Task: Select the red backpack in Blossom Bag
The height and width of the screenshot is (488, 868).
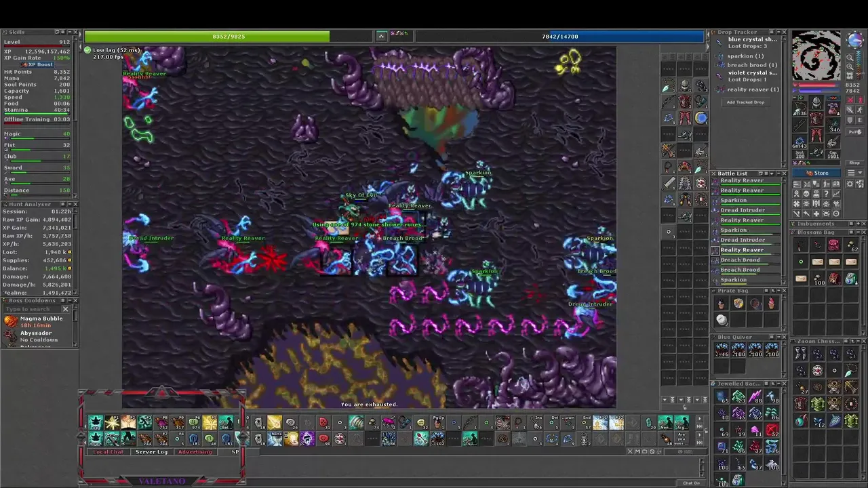Action: click(835, 245)
